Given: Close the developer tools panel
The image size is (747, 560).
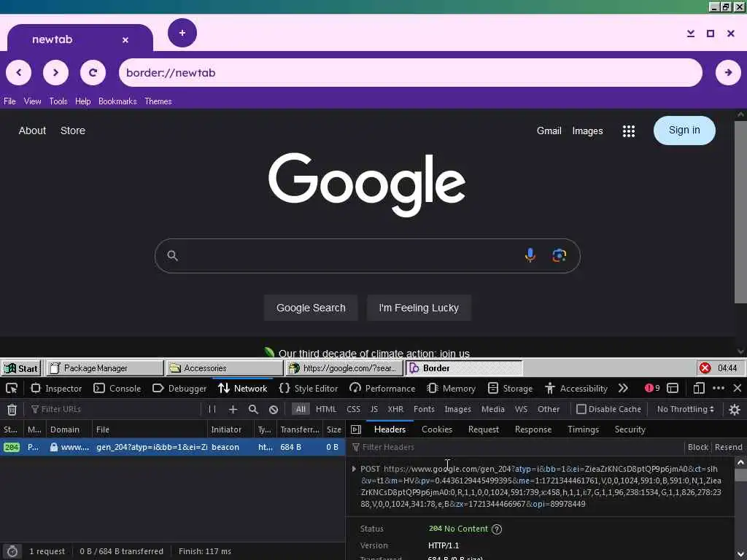Looking at the screenshot, I should click(x=738, y=388).
